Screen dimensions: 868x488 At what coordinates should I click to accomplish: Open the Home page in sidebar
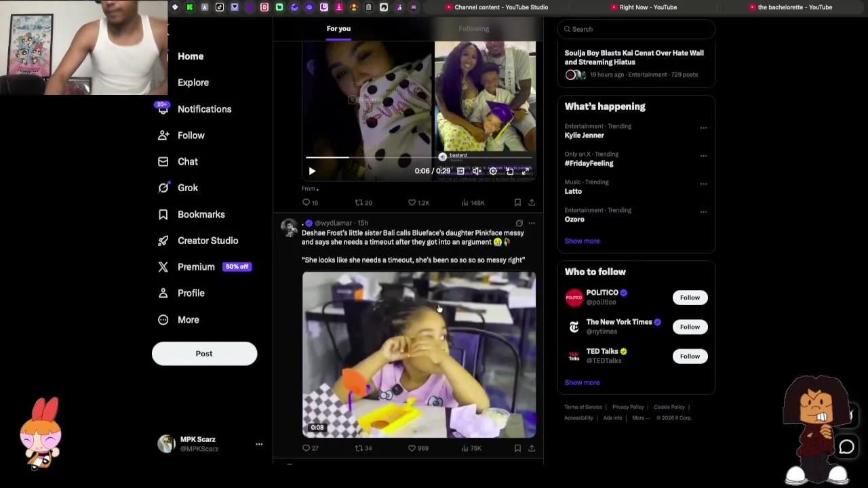[190, 56]
